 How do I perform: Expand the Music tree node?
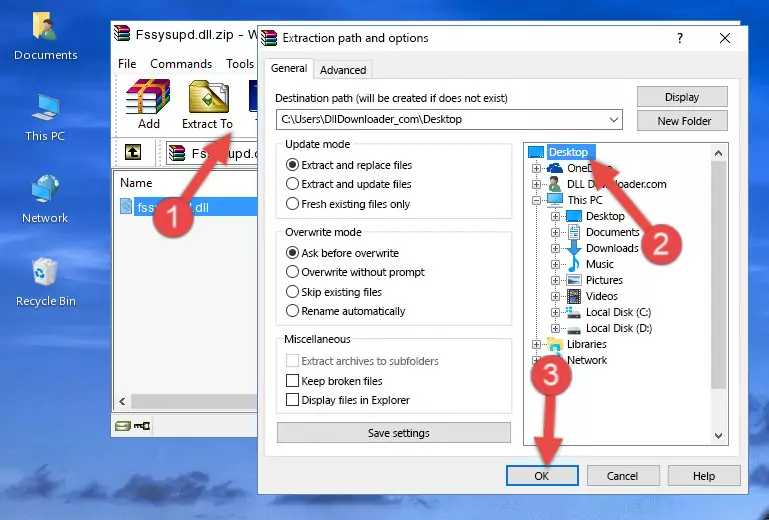click(x=555, y=264)
